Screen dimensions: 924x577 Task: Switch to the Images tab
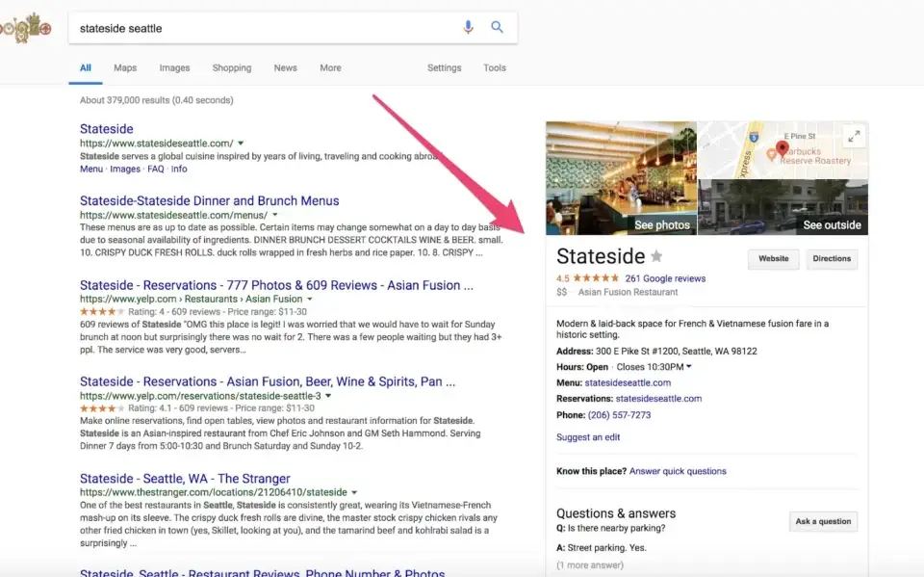(174, 67)
